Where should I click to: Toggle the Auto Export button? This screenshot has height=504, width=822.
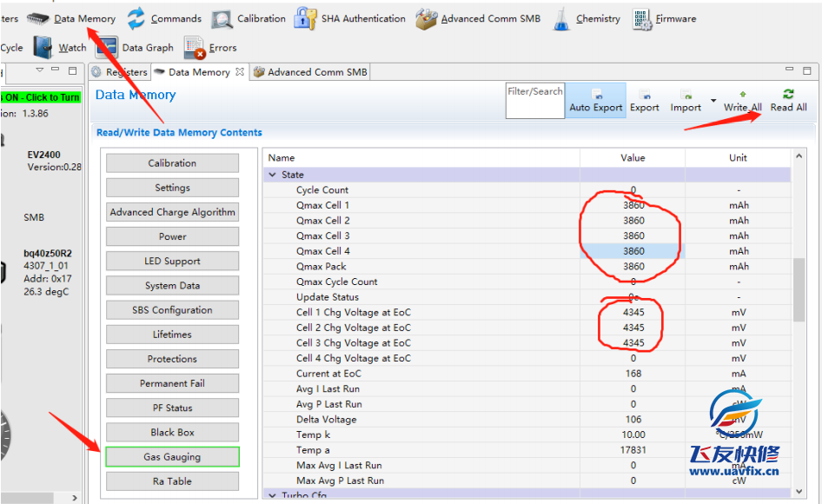(x=595, y=101)
